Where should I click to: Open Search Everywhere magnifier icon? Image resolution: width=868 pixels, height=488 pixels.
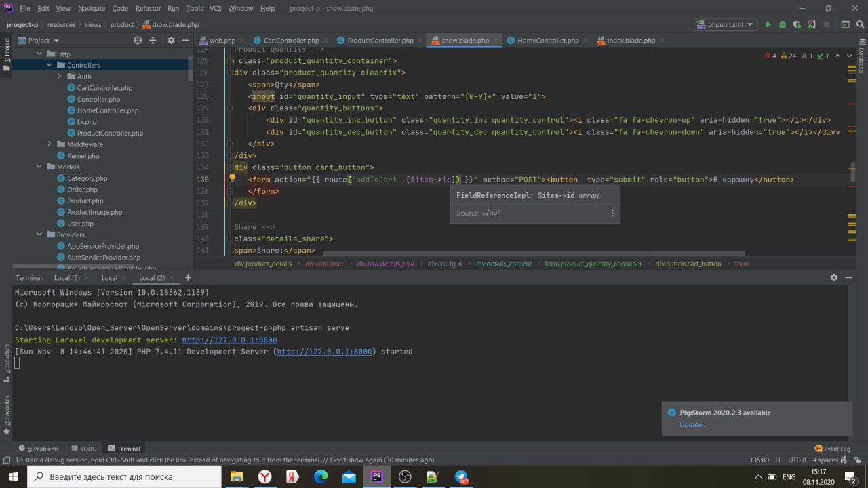coord(860,24)
